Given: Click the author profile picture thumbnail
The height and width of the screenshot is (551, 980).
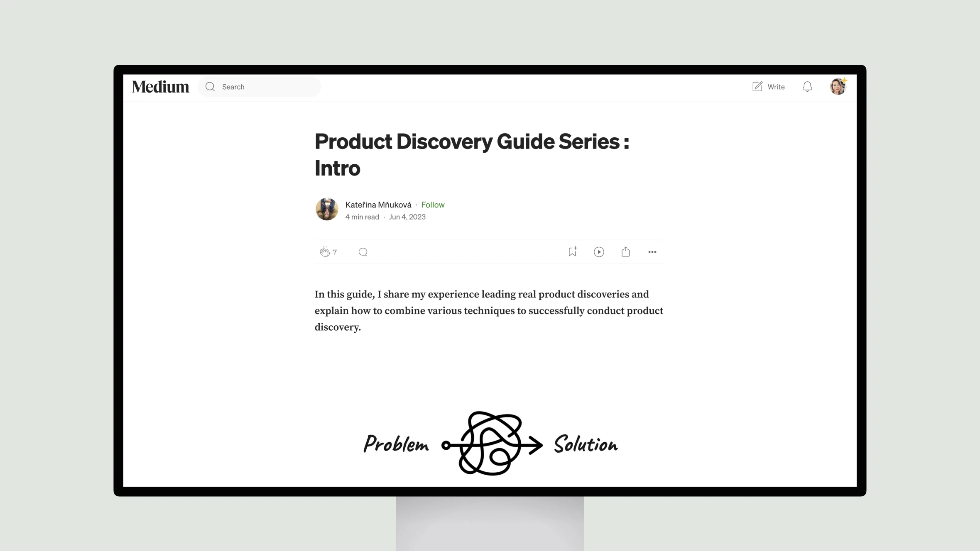Looking at the screenshot, I should coord(326,209).
